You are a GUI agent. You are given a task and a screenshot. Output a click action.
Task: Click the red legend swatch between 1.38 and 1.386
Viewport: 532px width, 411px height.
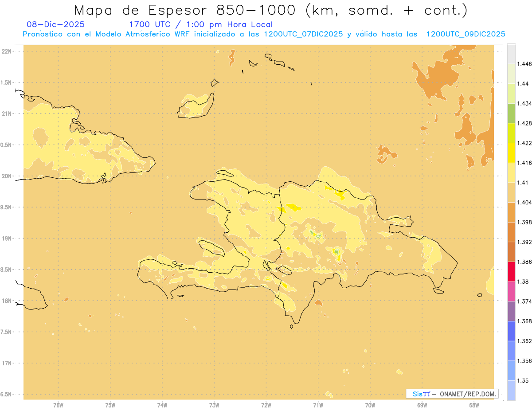[511, 271]
